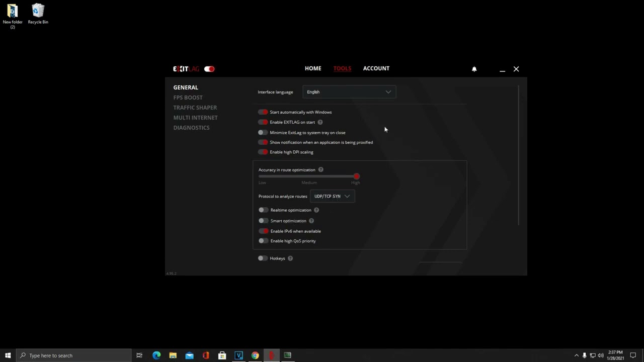Go to the HOME tab
This screenshot has height=362, width=644.
(313, 68)
